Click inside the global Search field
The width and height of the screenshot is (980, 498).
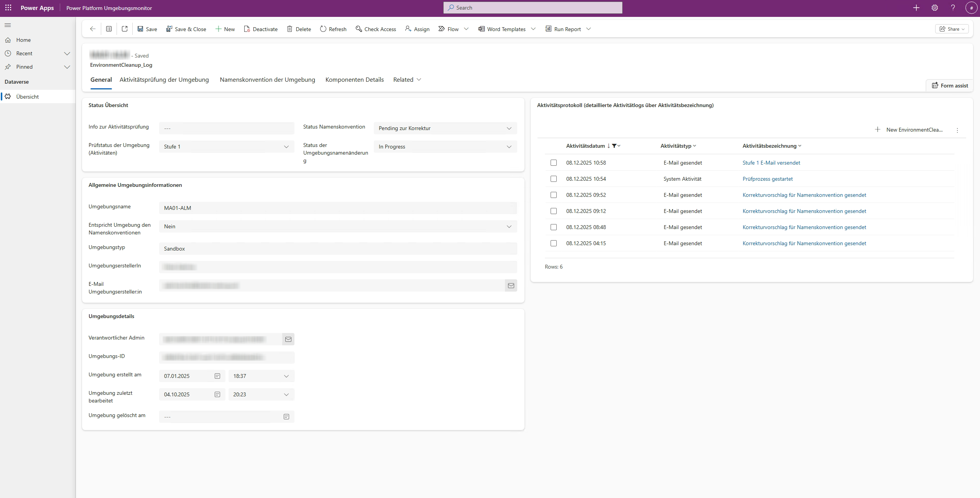(x=532, y=7)
